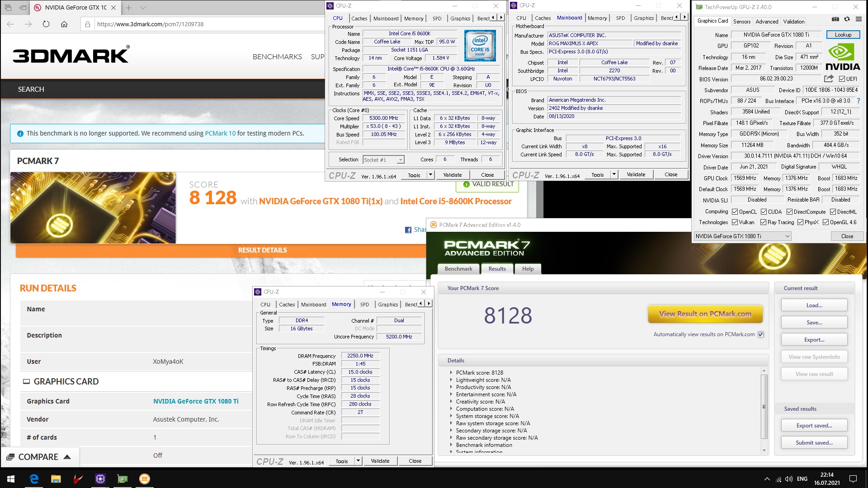Image resolution: width=868 pixels, height=488 pixels.
Task: Click the PCMark 7 taskbar icon
Action: pyautogui.click(x=145, y=479)
